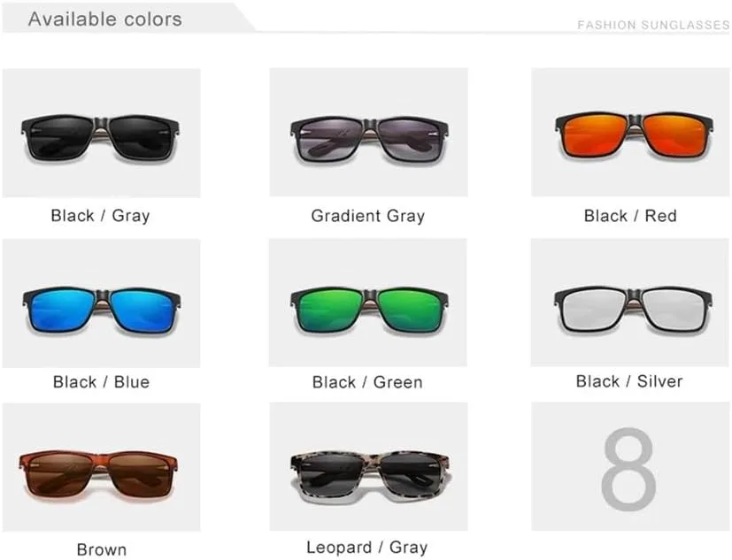Pick the Brown sunglasses thumbnail
The height and width of the screenshot is (560, 732).
[101, 467]
